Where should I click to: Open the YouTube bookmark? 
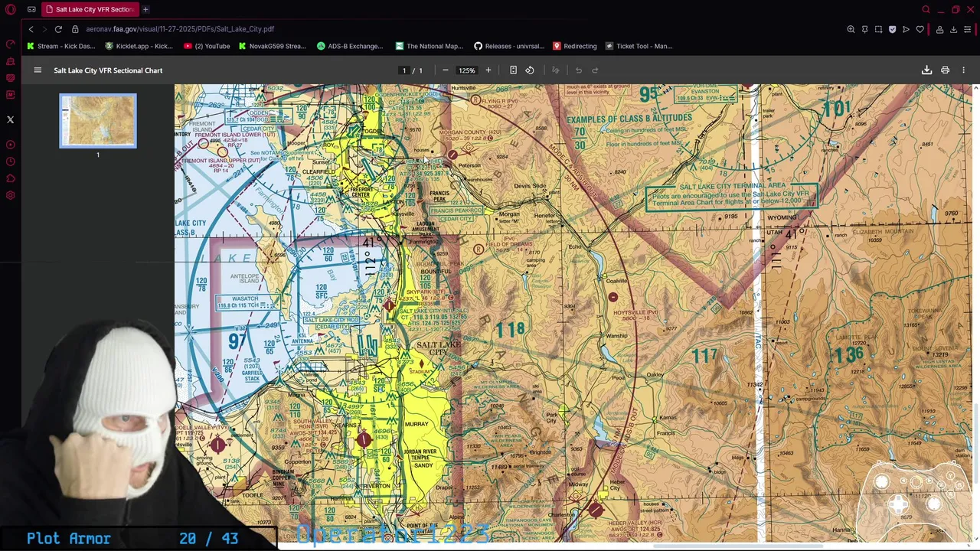207,46
